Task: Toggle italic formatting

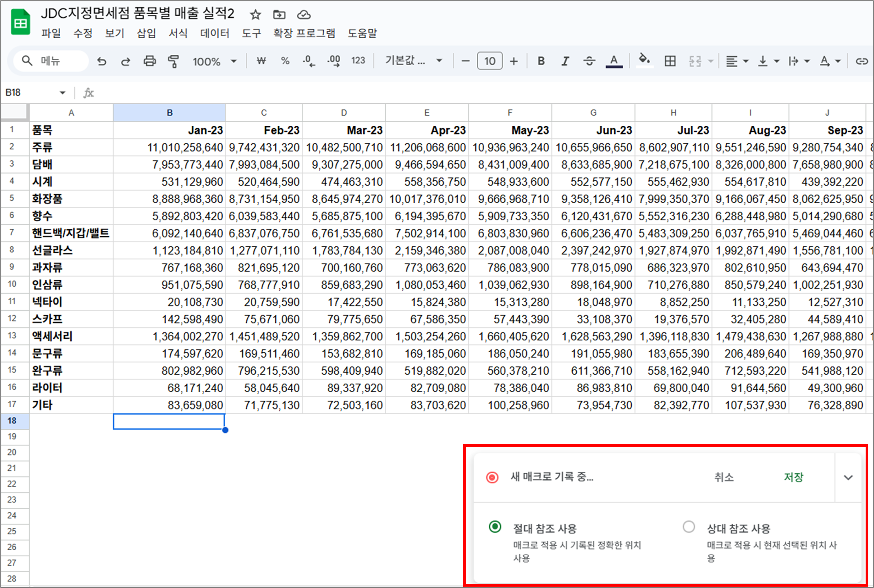Action: tap(565, 61)
